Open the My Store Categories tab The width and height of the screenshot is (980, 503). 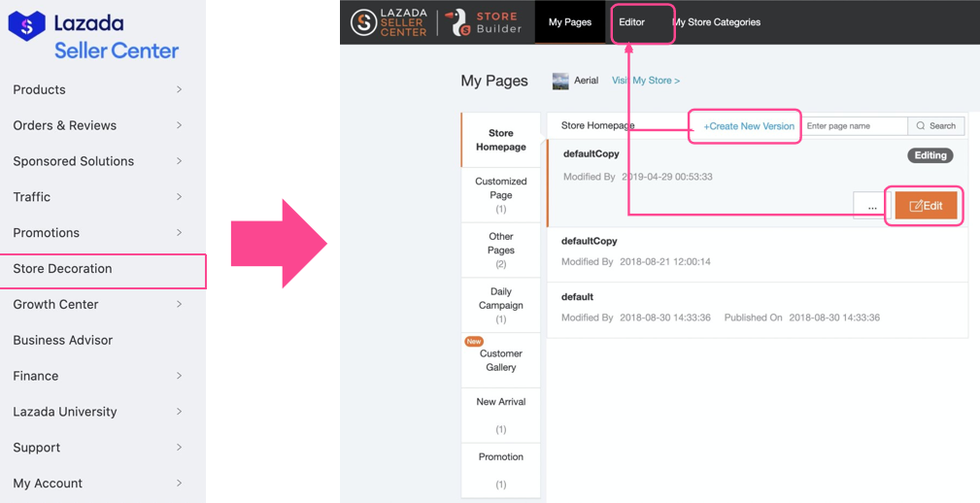click(716, 22)
